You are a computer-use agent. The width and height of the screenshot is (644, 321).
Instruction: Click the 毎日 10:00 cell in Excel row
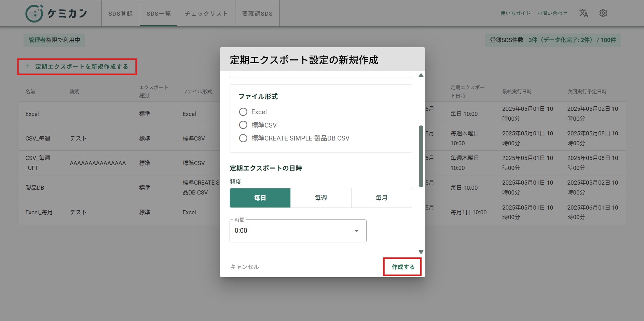pos(464,114)
